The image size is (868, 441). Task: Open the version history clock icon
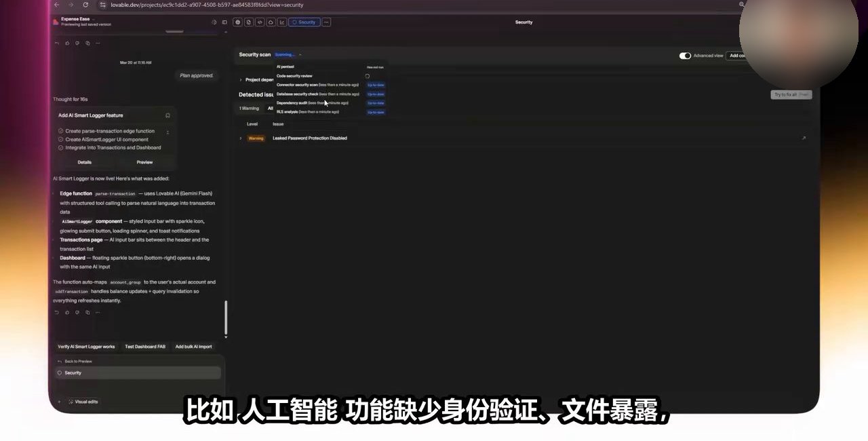coord(214,22)
